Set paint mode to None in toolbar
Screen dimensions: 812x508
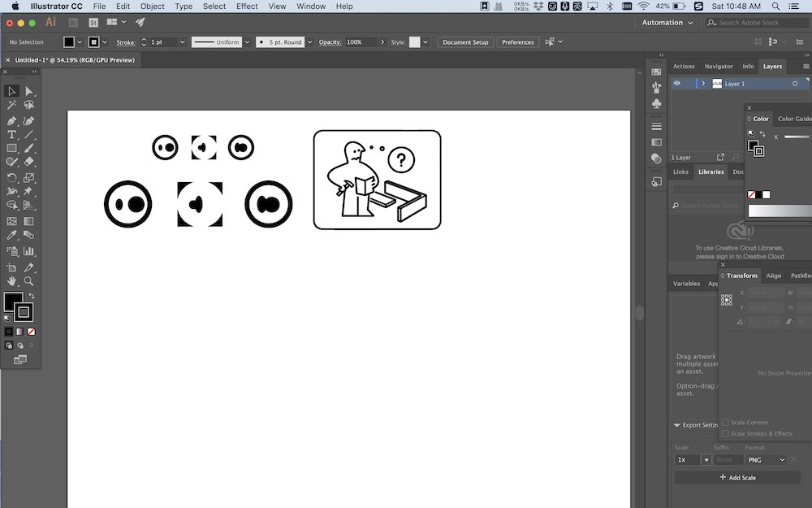31,332
